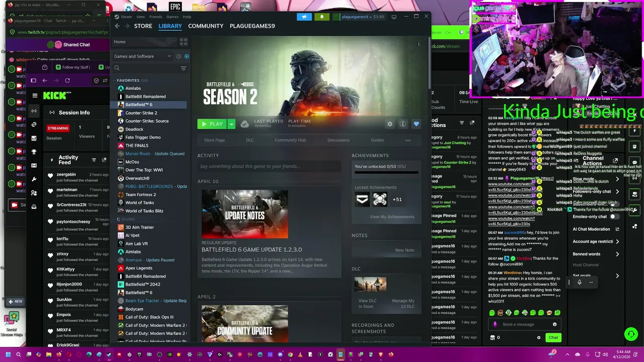Open the Kick sidebar link icon

point(34,124)
